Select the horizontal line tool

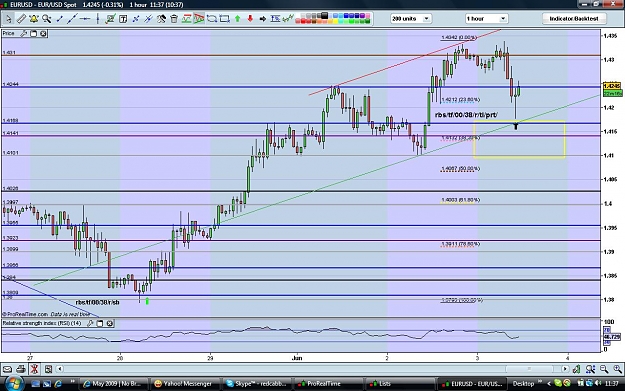point(85,19)
